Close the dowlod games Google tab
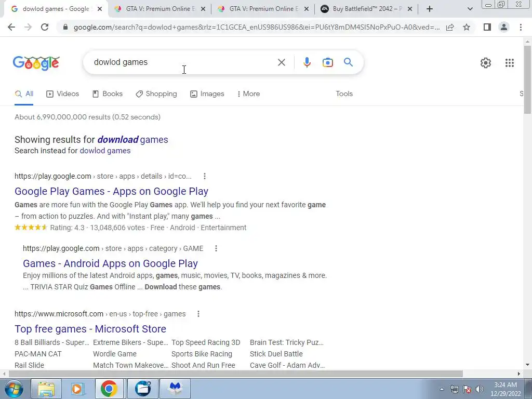 click(x=99, y=9)
